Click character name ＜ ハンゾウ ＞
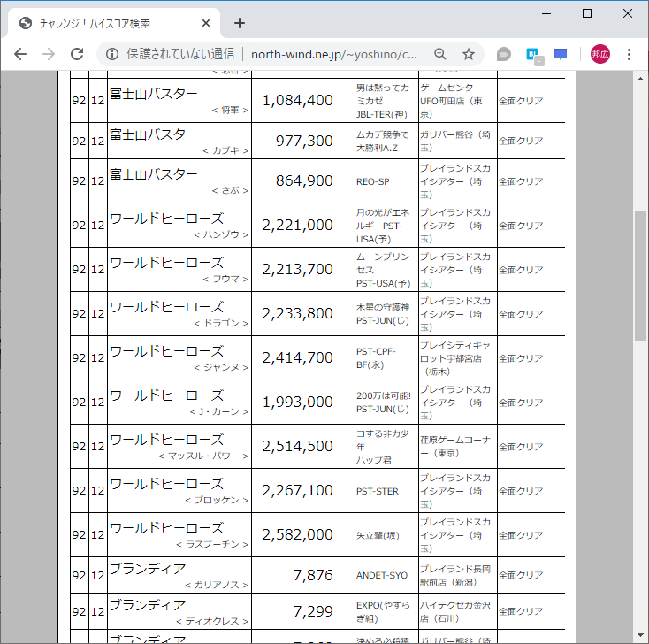Image resolution: width=649 pixels, height=644 pixels. 221,234
